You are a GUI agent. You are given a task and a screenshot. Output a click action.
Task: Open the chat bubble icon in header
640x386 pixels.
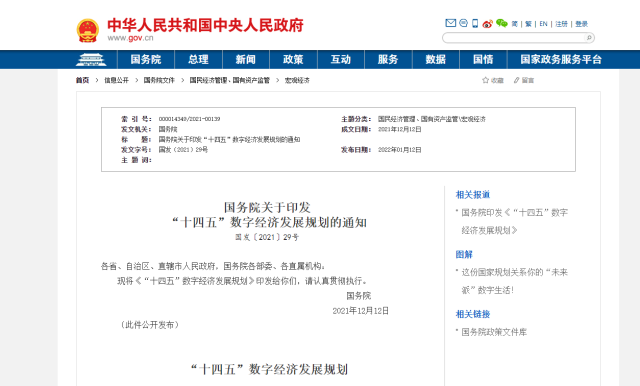463,23
